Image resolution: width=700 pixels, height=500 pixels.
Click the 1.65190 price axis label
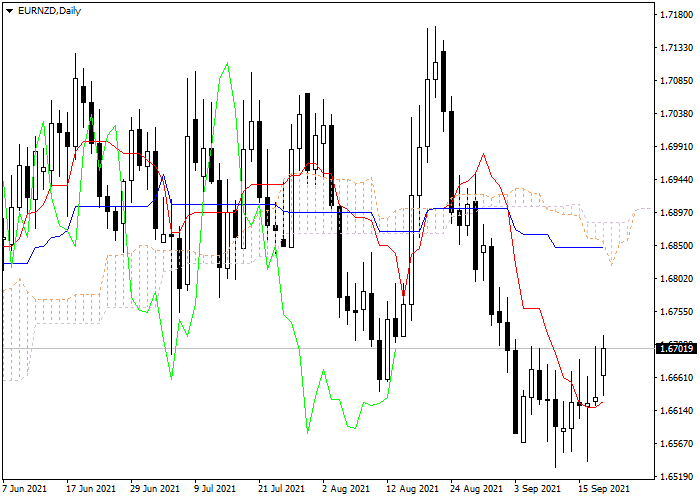(x=676, y=477)
